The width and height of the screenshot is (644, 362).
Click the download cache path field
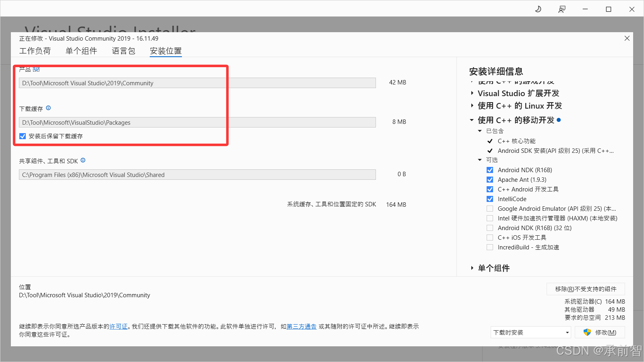(x=197, y=122)
